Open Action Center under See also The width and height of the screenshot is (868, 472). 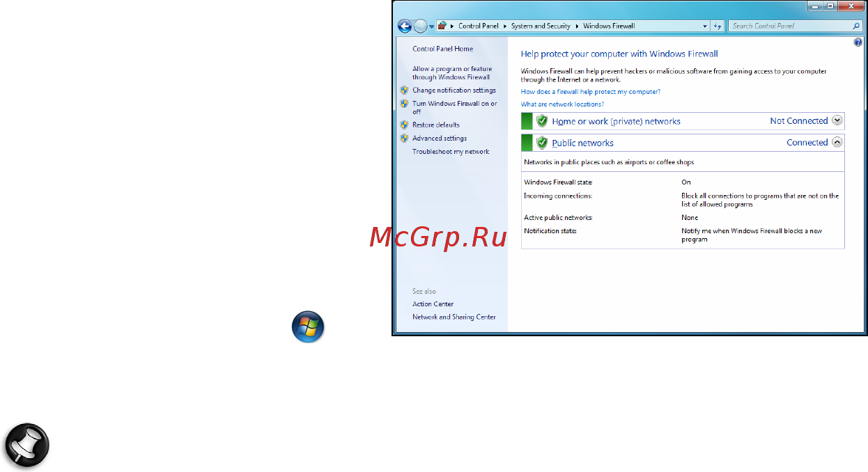coord(433,304)
